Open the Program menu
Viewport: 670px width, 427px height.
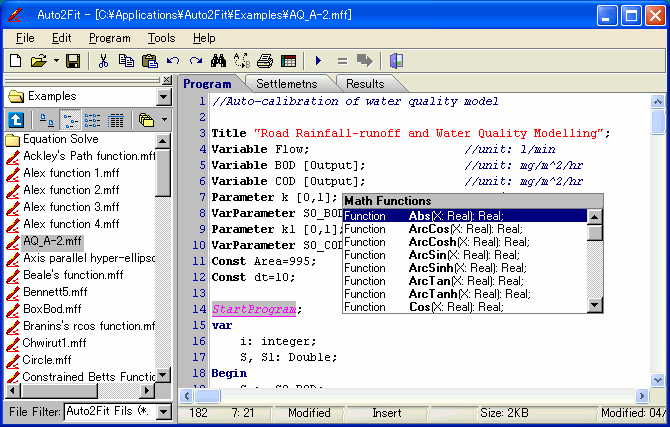[x=109, y=38]
